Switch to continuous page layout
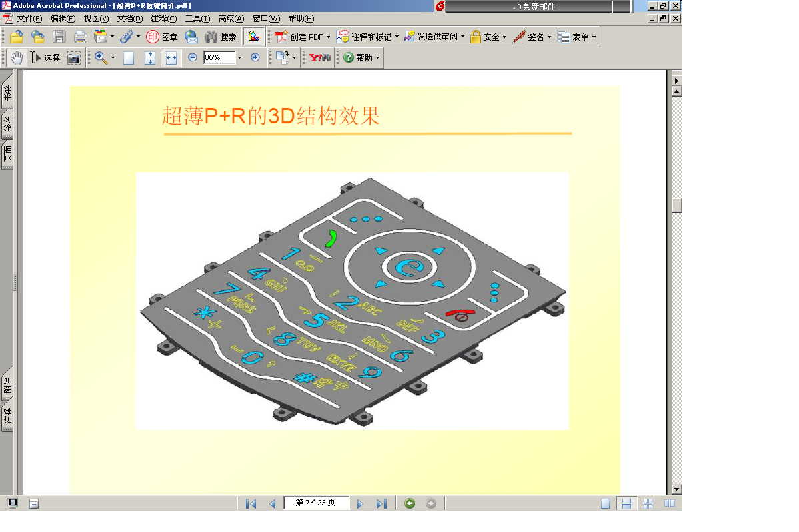 point(627,503)
